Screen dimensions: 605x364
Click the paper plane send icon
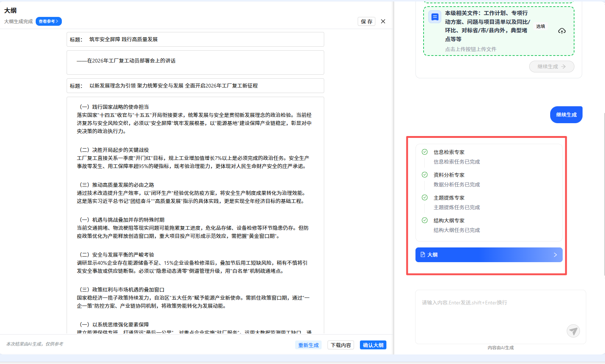click(x=573, y=331)
